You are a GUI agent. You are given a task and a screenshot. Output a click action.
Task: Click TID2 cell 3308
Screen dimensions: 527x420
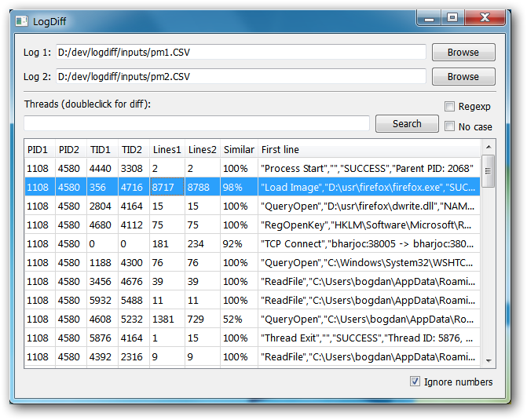click(x=134, y=168)
